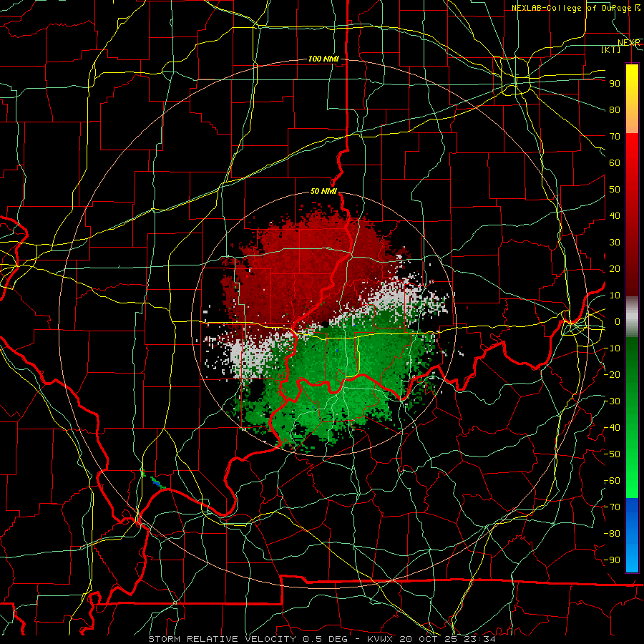Viewport: 644px width, 644px height.
Task: Click the -50 scale label
Action: click(x=613, y=454)
